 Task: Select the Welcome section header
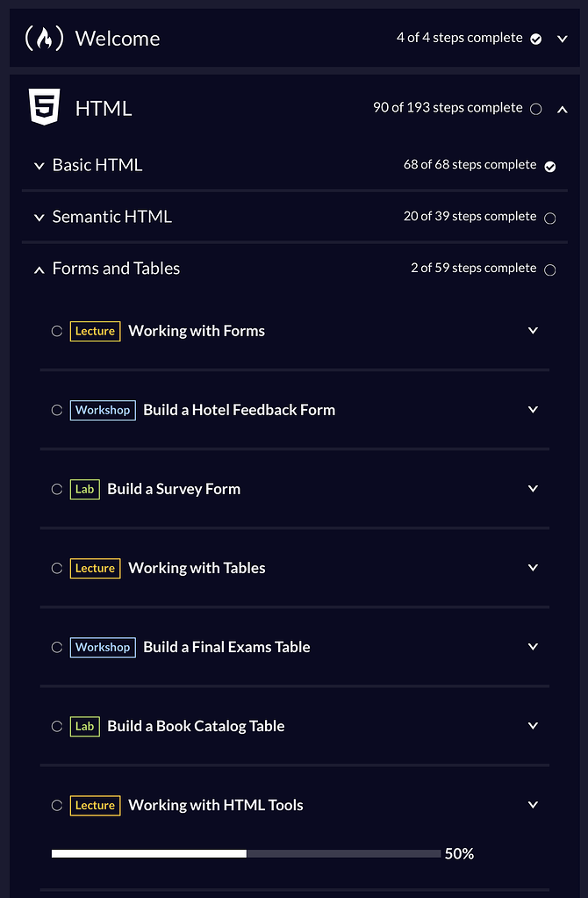pos(118,39)
